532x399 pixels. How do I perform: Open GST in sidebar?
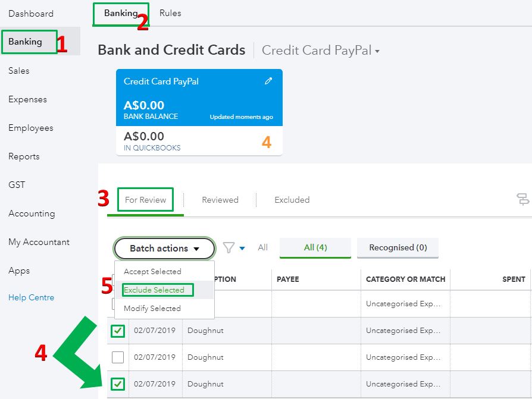(x=17, y=185)
